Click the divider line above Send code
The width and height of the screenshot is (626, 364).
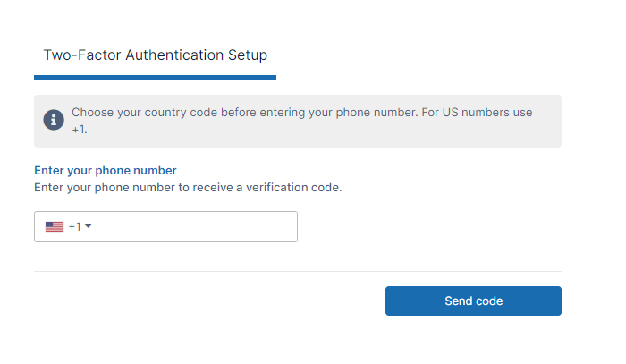(x=298, y=271)
